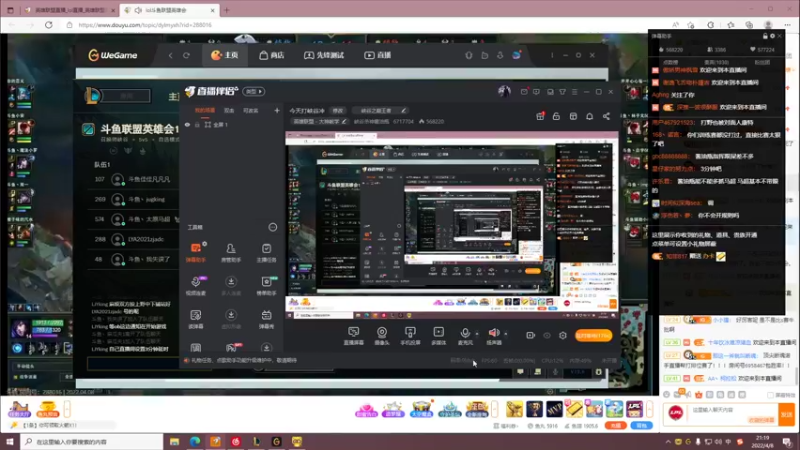Click the 福利券 link below gift bar
The image size is (800, 450).
click(x=505, y=426)
